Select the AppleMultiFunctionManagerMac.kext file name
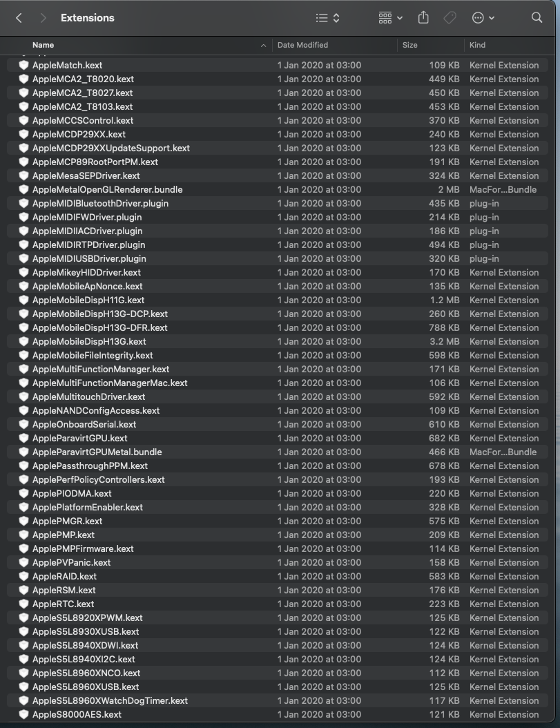 point(110,383)
